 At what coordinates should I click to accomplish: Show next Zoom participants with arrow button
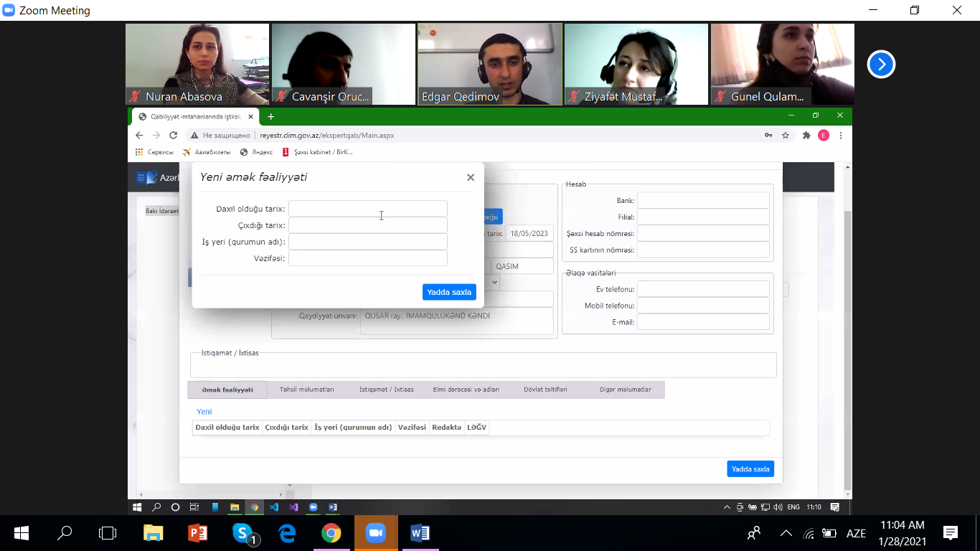[881, 65]
